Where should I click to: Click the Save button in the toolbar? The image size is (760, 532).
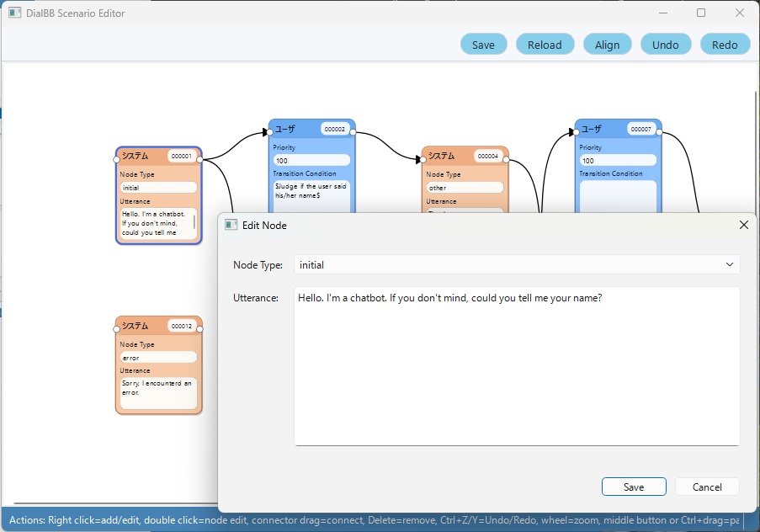(x=483, y=45)
